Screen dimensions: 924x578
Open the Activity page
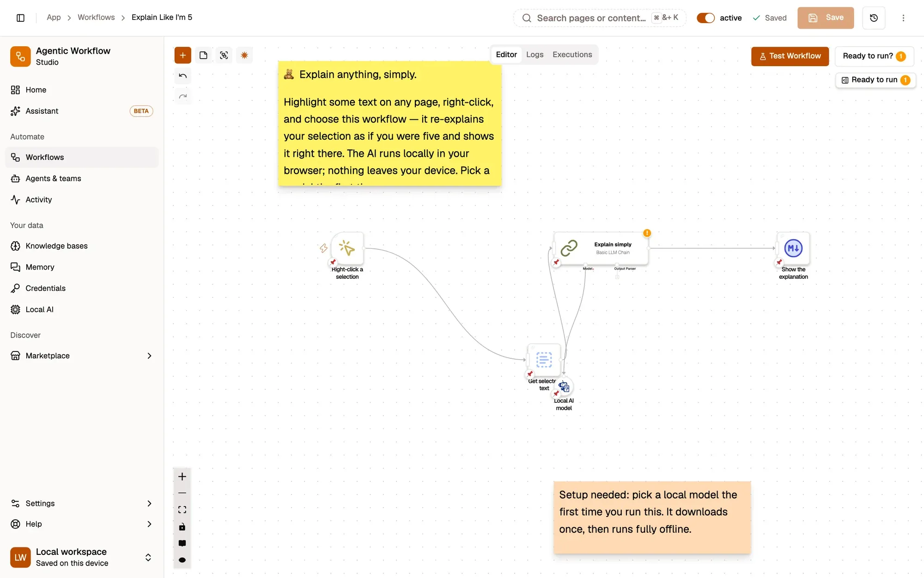tap(82, 200)
